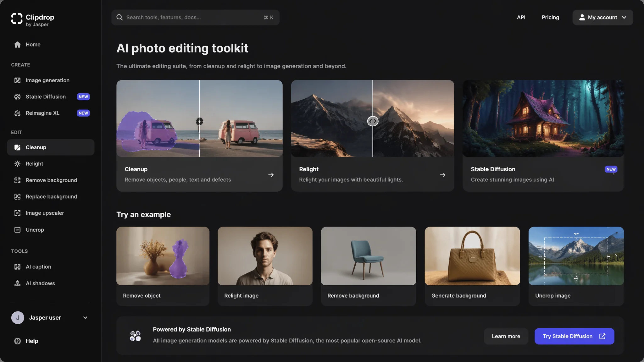Click the Remove background sidebar icon
The width and height of the screenshot is (644, 362).
(x=18, y=180)
